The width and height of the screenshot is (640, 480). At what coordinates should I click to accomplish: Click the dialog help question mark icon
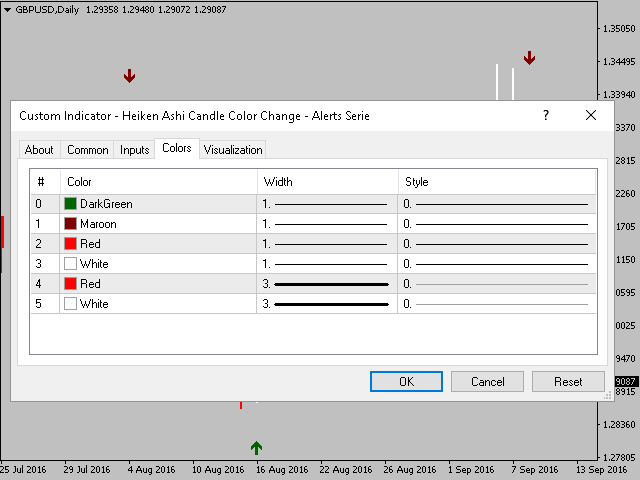546,116
